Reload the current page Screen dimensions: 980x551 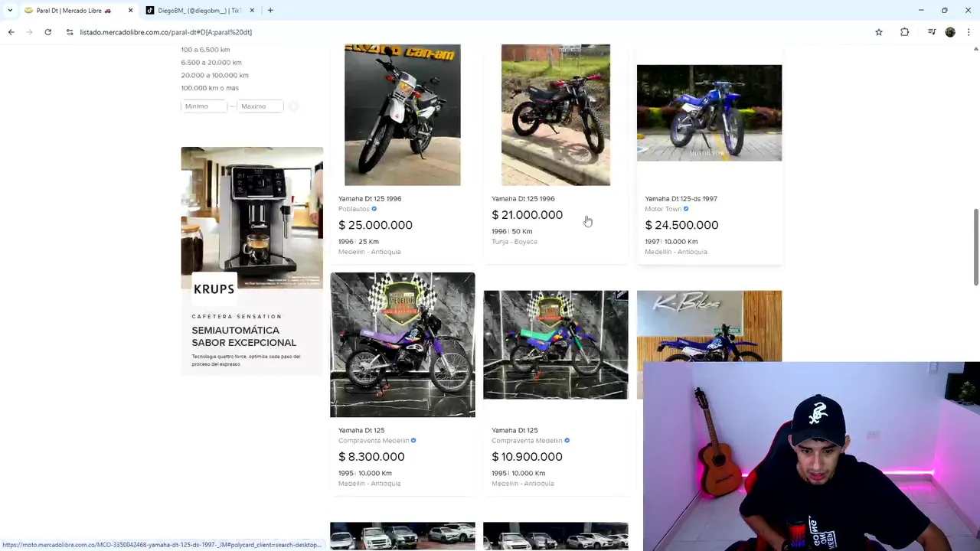tap(47, 32)
